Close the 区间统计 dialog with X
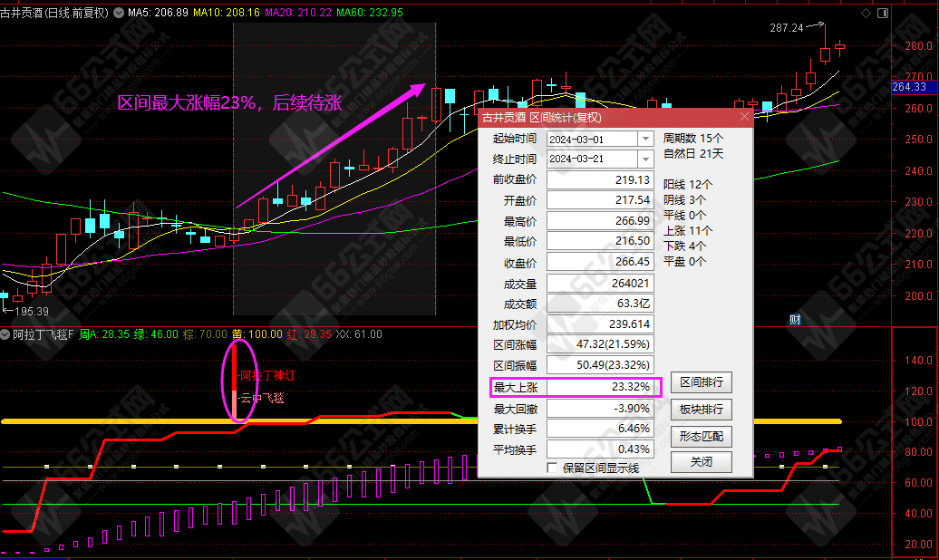Image resolution: width=939 pixels, height=560 pixels. coord(744,117)
